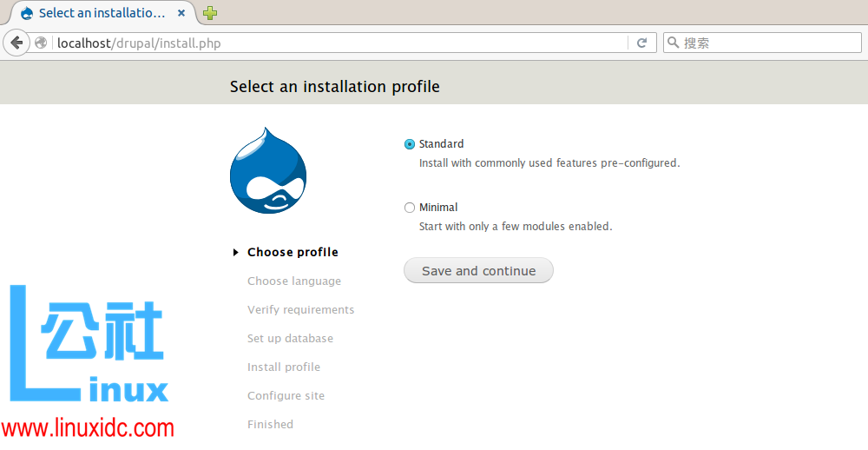This screenshot has width=868, height=450.
Task: Click the globe site identity icon
Action: click(x=41, y=43)
